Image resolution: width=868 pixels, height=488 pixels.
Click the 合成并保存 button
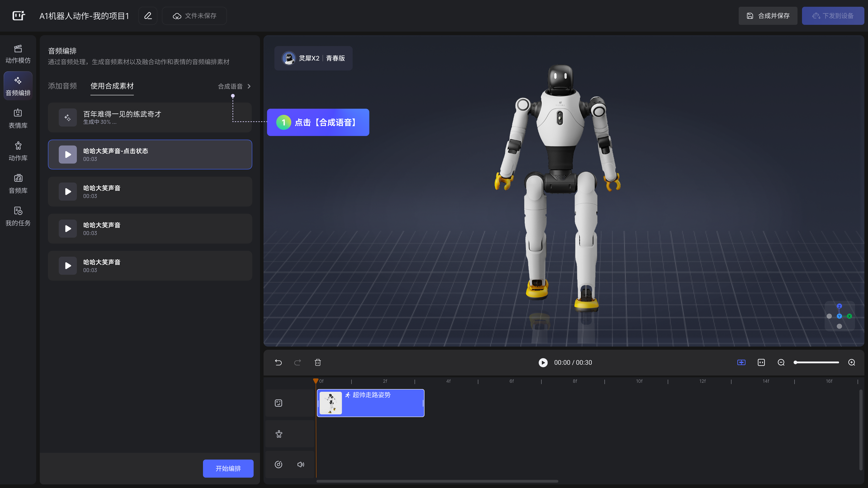(768, 16)
